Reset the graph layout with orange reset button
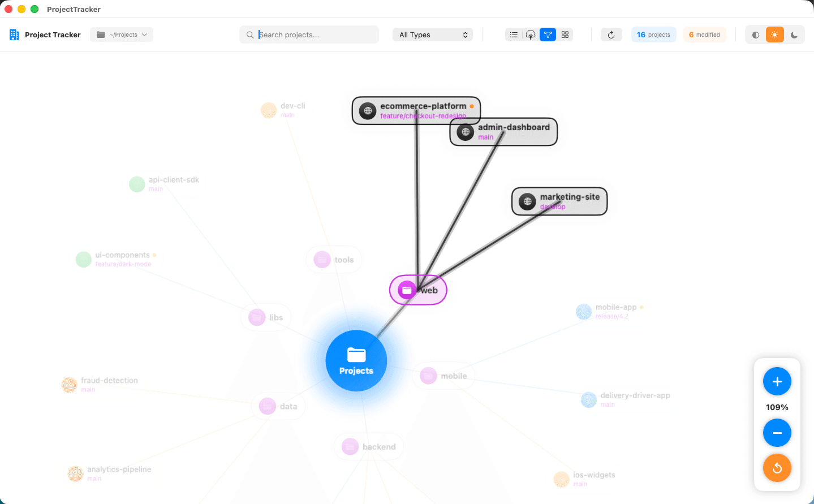 click(777, 468)
